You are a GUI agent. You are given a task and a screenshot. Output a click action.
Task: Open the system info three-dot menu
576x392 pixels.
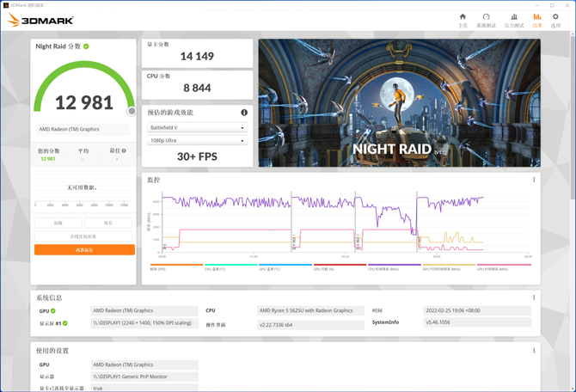534,297
